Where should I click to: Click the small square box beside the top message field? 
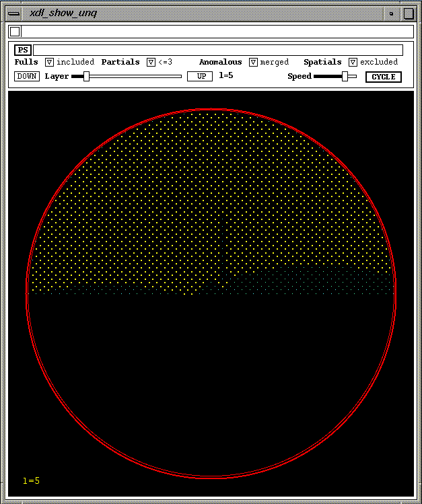click(x=15, y=32)
